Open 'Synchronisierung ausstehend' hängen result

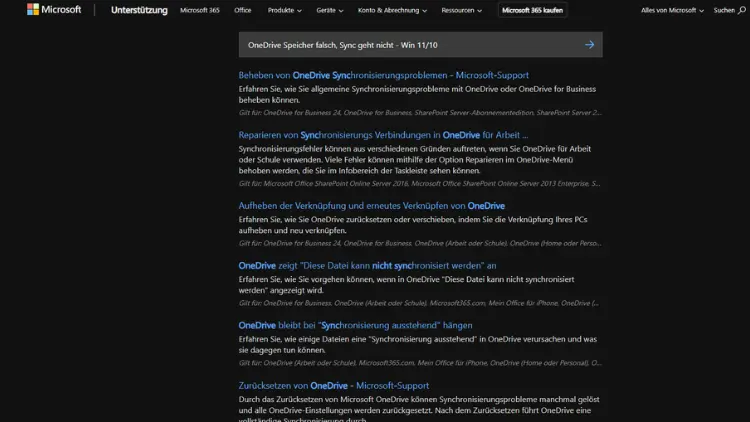[x=355, y=325]
